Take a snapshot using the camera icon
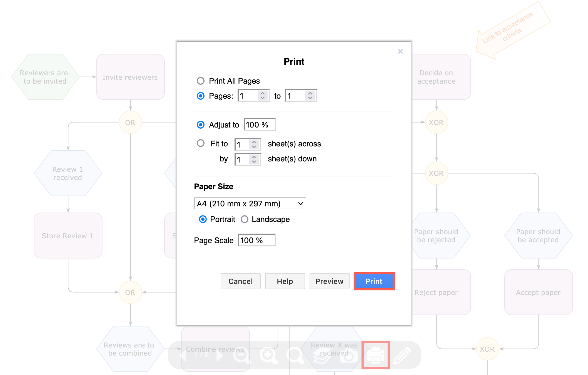Viewport: 588px width, 375px height. pyautogui.click(x=348, y=356)
